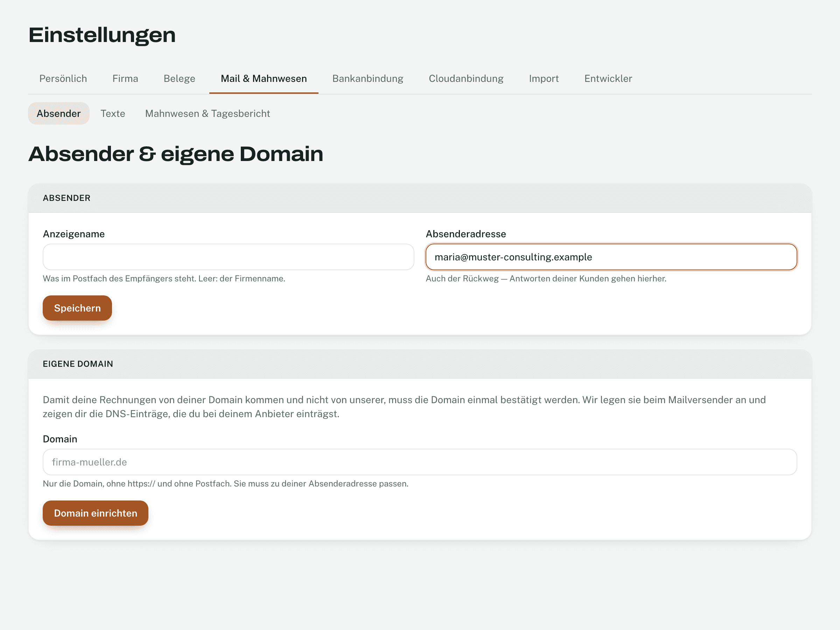Screen dimensions: 840x630
Task: Click the Einstellungen page title
Action: pyautogui.click(x=102, y=35)
